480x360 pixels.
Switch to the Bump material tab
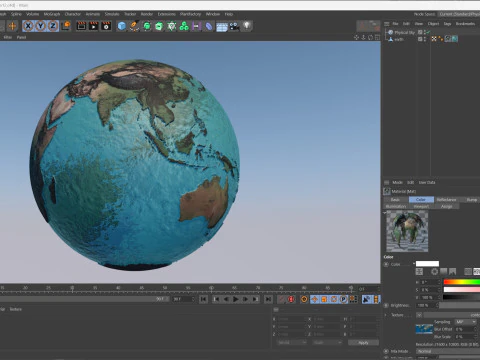click(471, 199)
